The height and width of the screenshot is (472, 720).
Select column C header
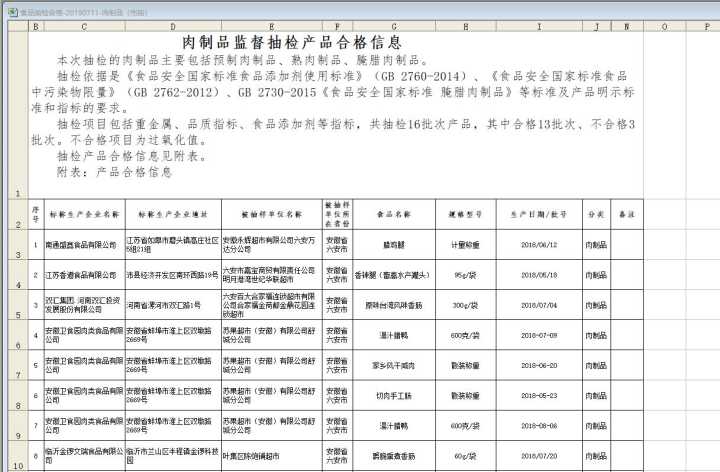click(x=84, y=27)
